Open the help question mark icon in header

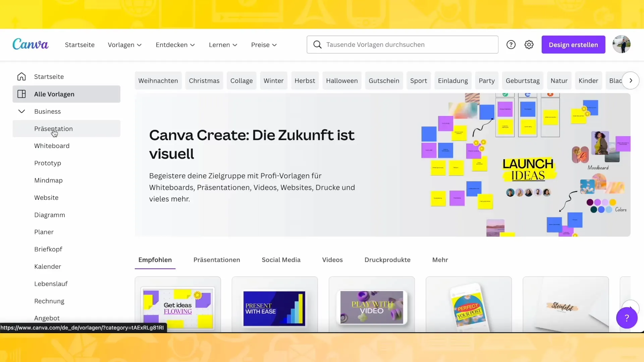pos(511,45)
